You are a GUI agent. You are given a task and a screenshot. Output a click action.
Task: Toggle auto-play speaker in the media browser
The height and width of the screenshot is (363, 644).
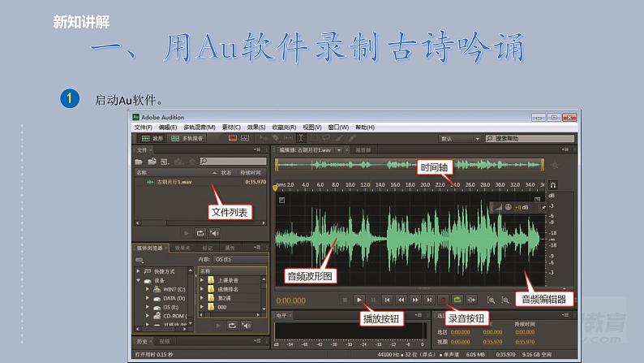(x=246, y=326)
